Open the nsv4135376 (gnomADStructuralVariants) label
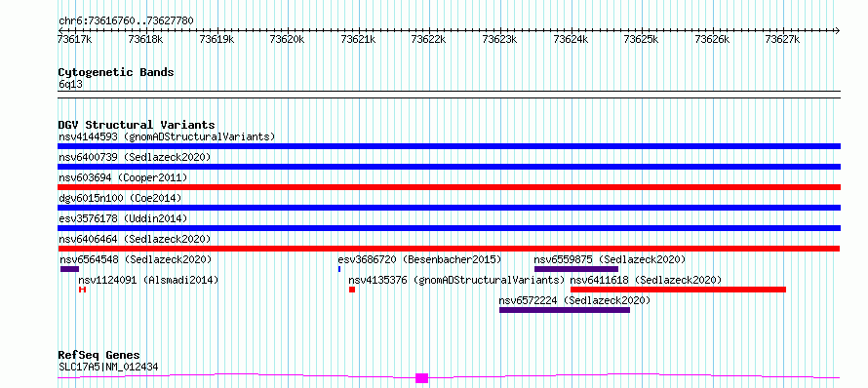This screenshot has height=388, width=868. point(457,280)
